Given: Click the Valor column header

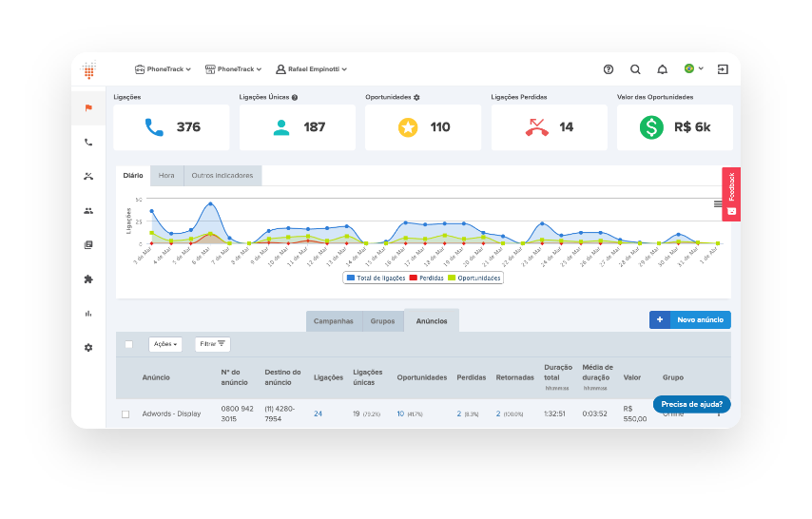Looking at the screenshot, I should click(x=631, y=377).
